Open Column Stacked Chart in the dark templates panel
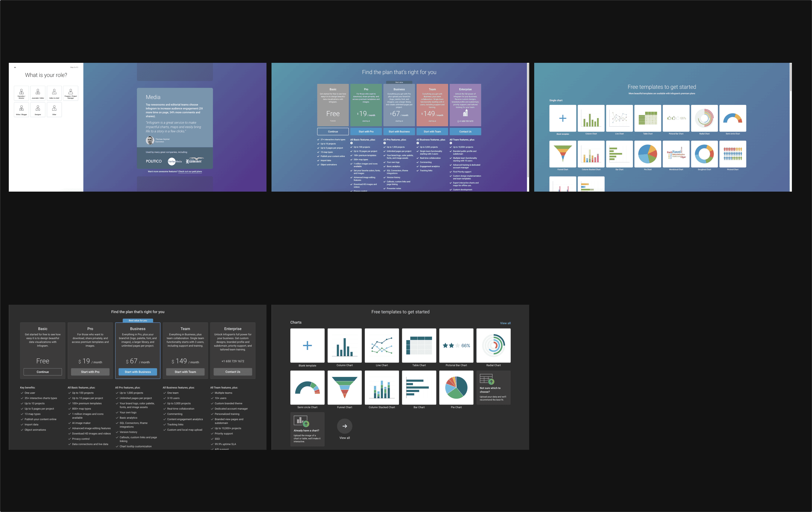The width and height of the screenshot is (812, 512). point(382,388)
